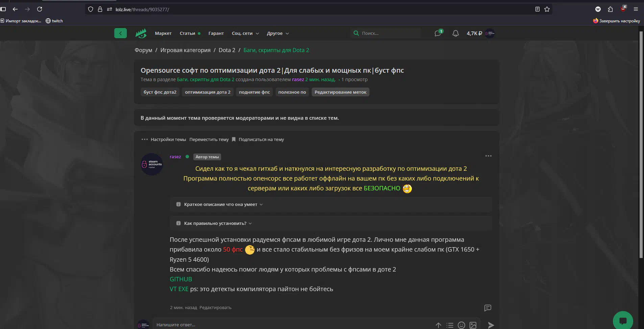Open the browser hamburger menu
This screenshot has height=329, width=644.
tap(636, 9)
